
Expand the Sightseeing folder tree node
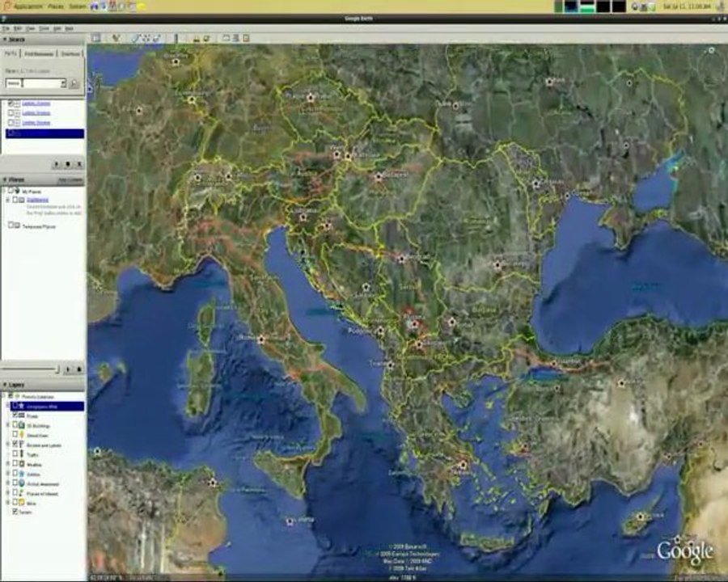tap(8, 200)
